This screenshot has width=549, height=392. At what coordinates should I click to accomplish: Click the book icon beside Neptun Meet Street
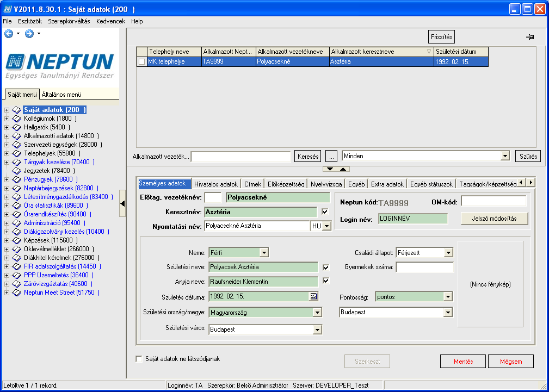click(17, 293)
